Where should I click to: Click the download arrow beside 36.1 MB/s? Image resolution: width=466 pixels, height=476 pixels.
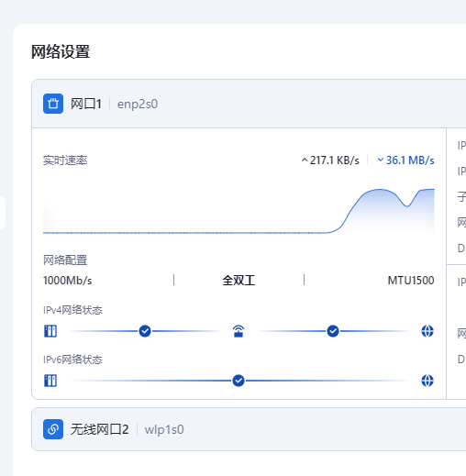[381, 160]
